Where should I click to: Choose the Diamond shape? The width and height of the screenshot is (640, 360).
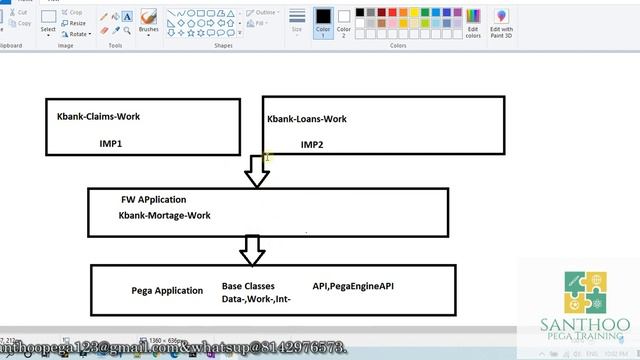click(181, 23)
